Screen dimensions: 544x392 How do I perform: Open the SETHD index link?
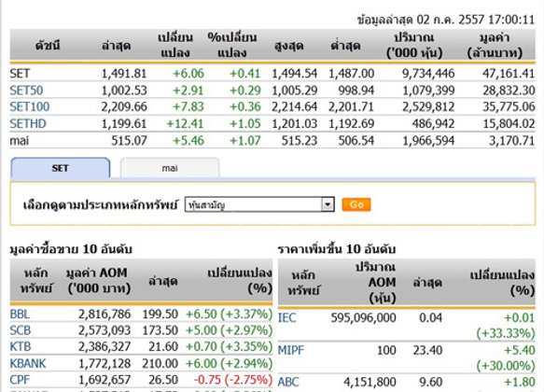click(28, 124)
